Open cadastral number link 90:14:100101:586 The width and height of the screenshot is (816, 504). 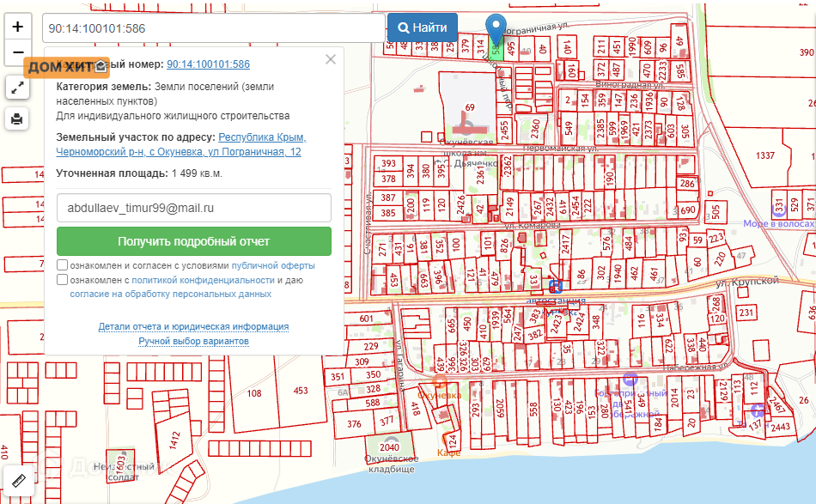(208, 64)
